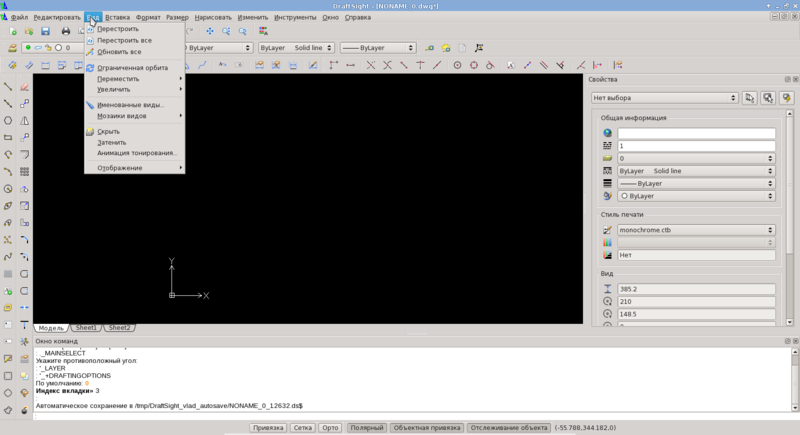The image size is (800, 435).
Task: Expand the Отображение submenu
Action: [x=135, y=168]
